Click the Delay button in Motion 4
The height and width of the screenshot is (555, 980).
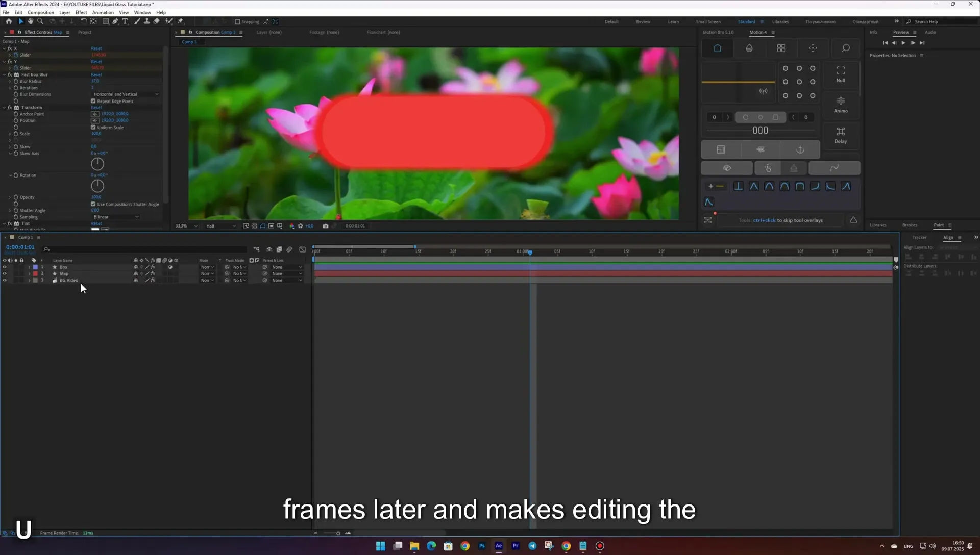[x=841, y=135]
